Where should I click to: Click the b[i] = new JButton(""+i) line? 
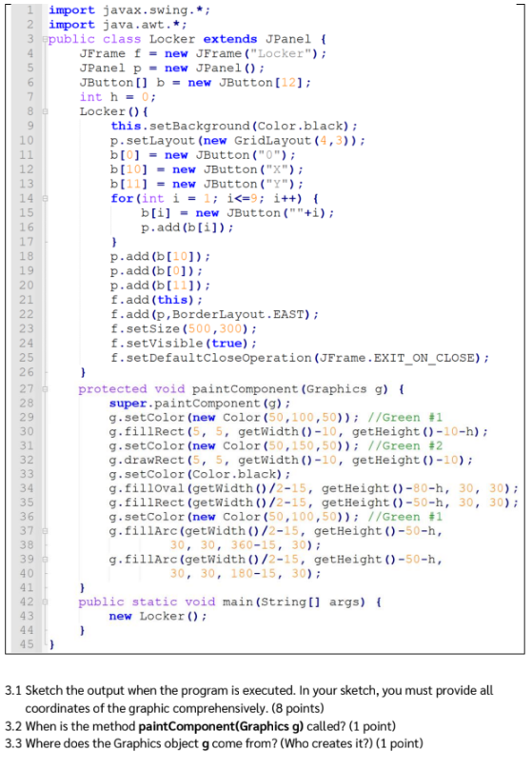[x=238, y=213]
